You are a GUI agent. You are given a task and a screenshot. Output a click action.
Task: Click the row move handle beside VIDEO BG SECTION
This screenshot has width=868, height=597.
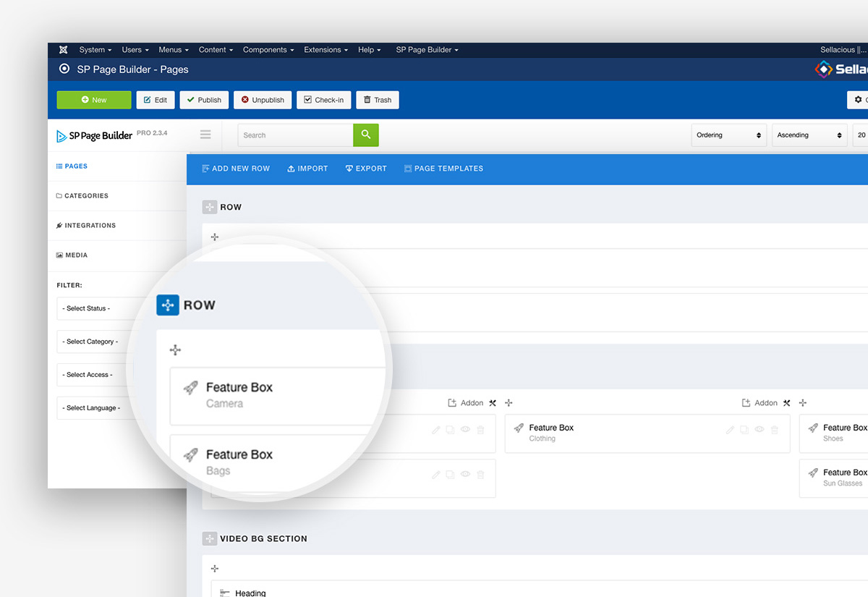tap(209, 538)
